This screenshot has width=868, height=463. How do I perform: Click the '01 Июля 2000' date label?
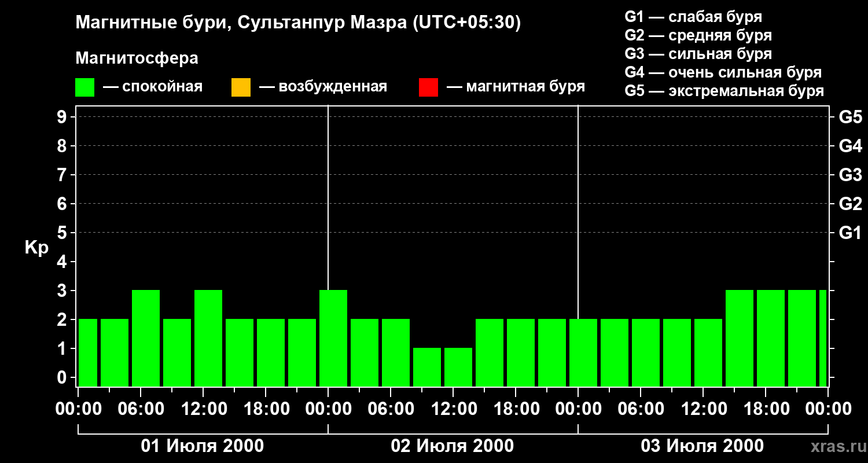tap(203, 446)
